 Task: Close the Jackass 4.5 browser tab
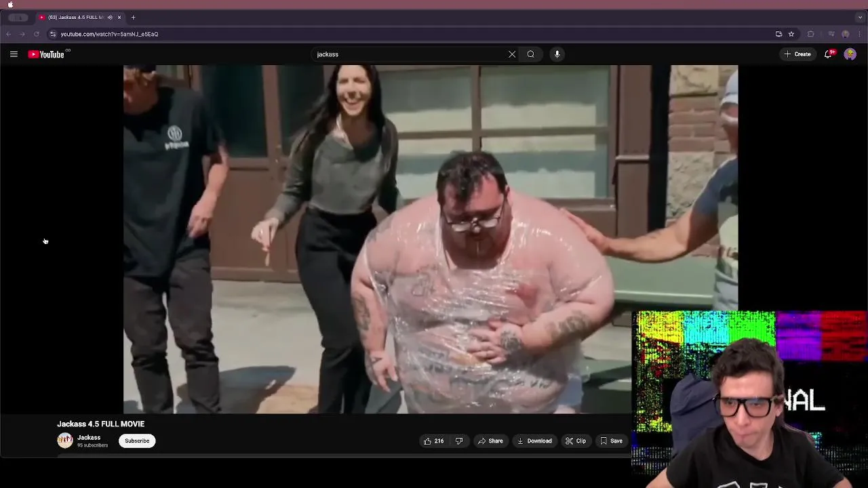click(119, 17)
